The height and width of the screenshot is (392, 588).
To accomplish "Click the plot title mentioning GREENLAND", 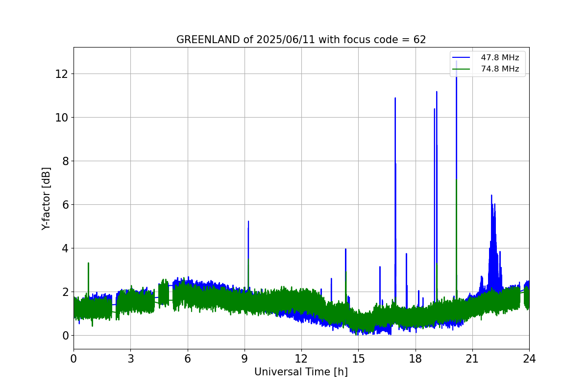I will 301,40.
